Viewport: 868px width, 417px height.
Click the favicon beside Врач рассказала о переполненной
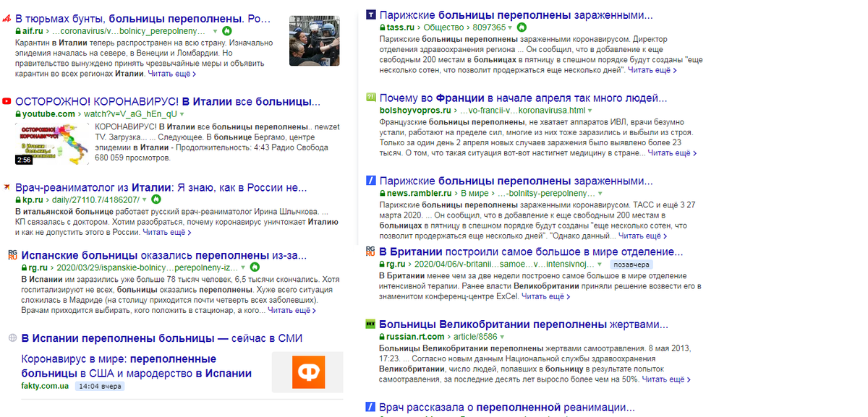point(371,407)
